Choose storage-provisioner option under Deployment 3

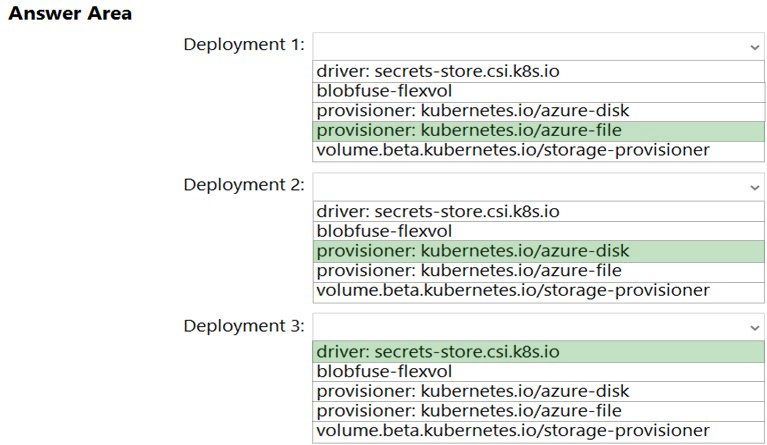(x=513, y=431)
